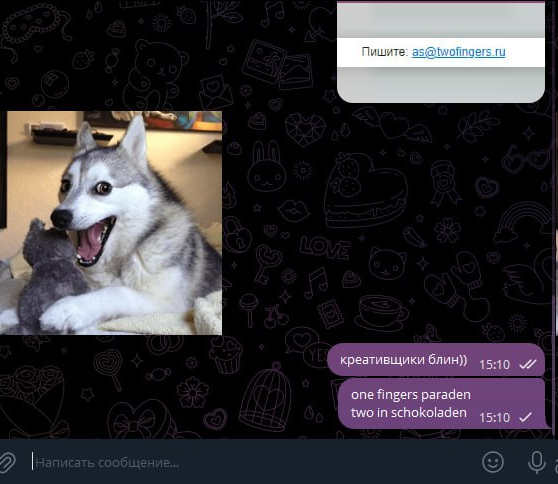Viewport: 558px width, 484px height.
Task: Focus the "Написать сообщение..." input field
Action: pyautogui.click(x=249, y=463)
